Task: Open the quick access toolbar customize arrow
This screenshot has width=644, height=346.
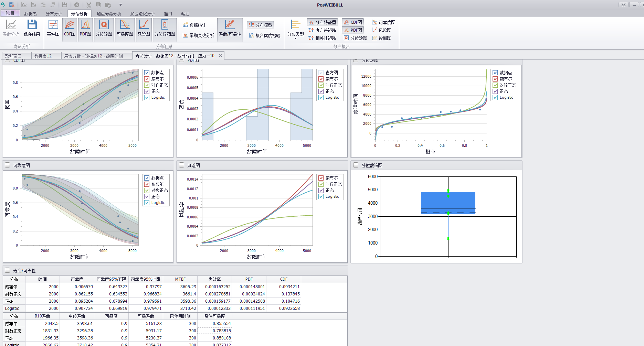Action: tap(120, 5)
